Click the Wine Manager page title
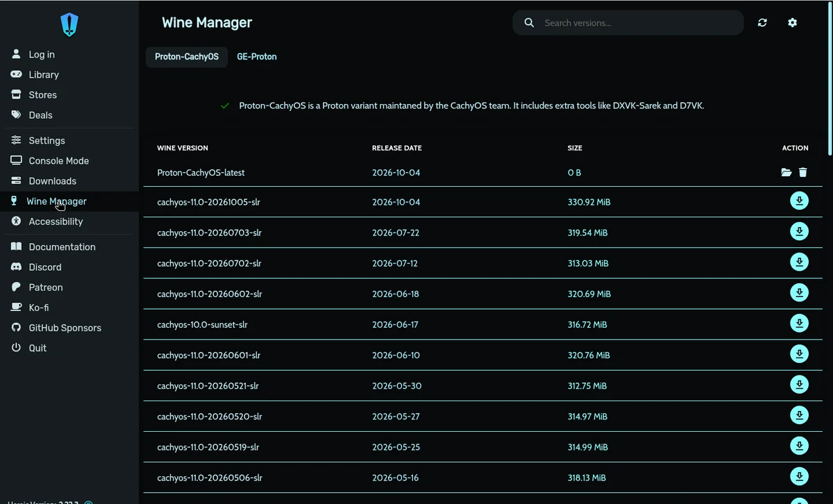Screen dimensions: 833x504 point(207,23)
